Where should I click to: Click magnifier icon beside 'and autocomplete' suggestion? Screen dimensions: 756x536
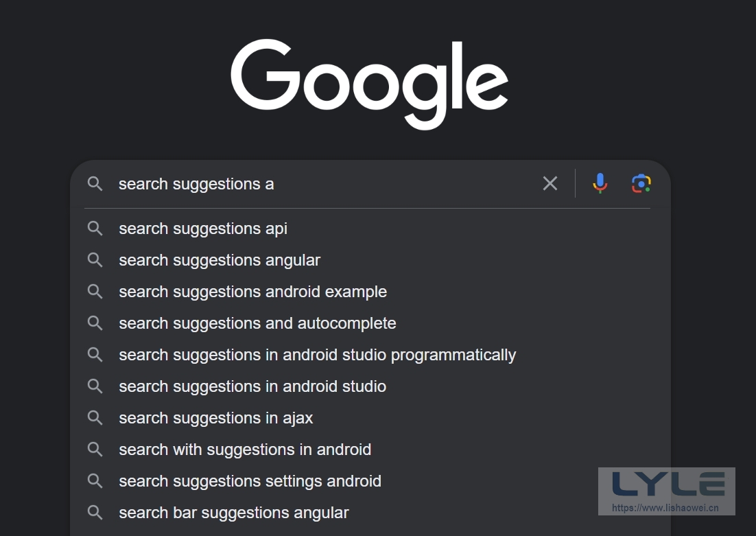[95, 323]
